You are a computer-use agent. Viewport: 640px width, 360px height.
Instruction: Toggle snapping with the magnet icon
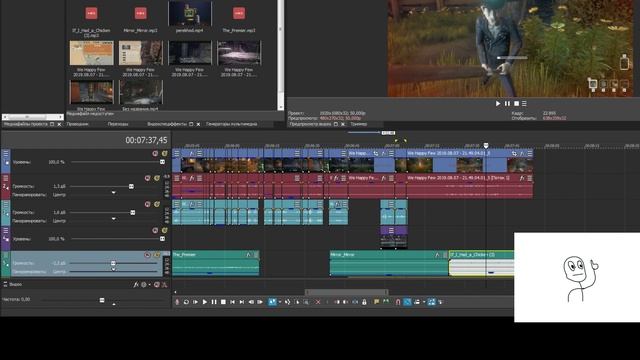(398, 302)
